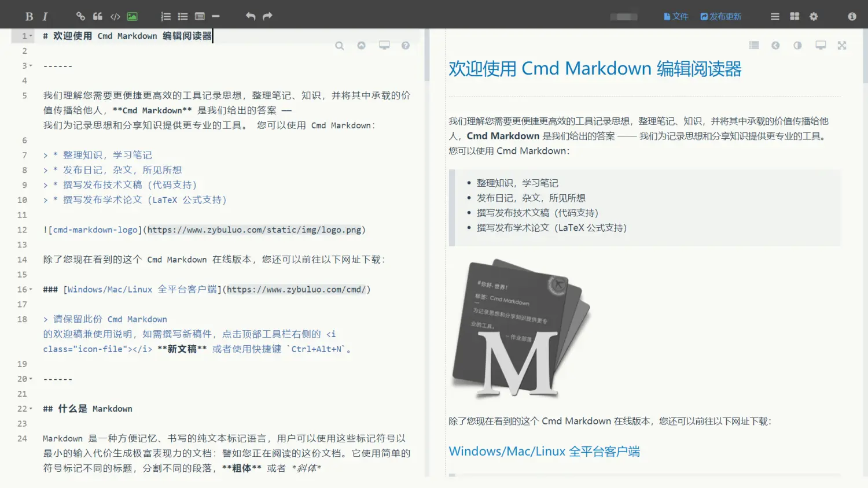Click preview bullet 撰写发布学术论文（LaTeX 公式支持）
868x488 pixels.
(551, 228)
